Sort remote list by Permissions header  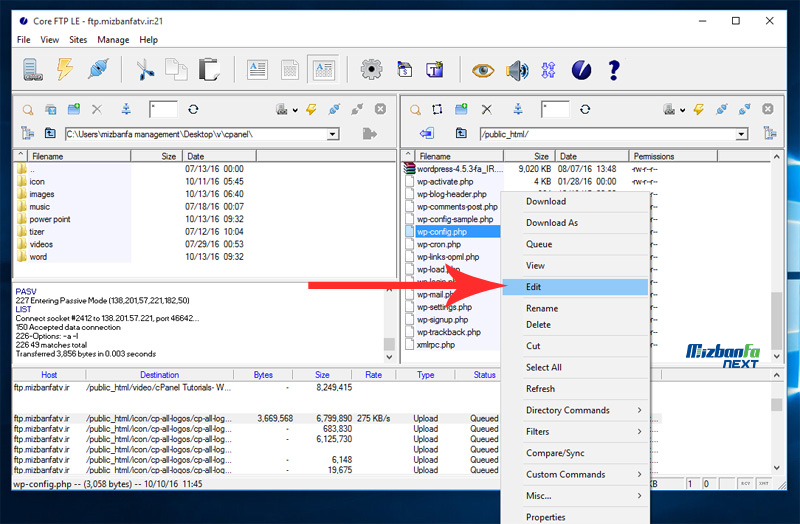[672, 156]
